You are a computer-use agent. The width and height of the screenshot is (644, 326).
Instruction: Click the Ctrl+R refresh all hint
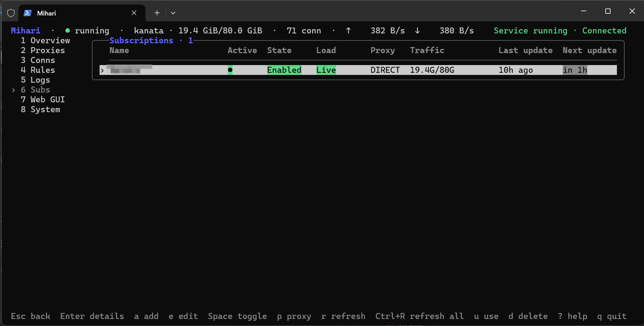pos(420,316)
